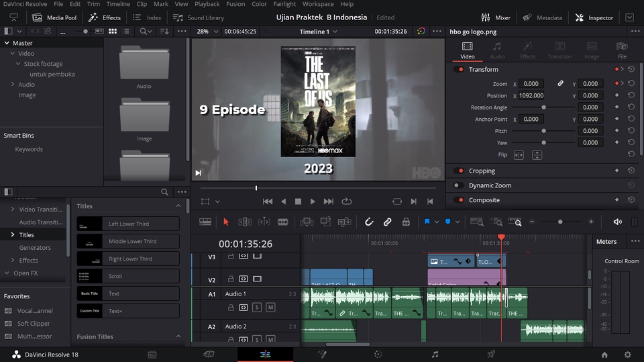This screenshot has height=362, width=644.
Task: Add a blue flag to clip
Action: [x=427, y=222]
